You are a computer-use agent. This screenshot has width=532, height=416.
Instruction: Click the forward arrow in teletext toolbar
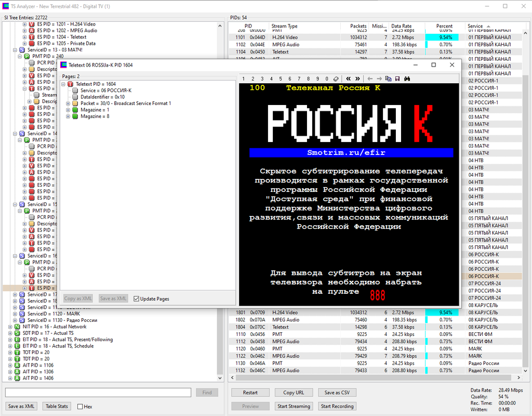379,79
